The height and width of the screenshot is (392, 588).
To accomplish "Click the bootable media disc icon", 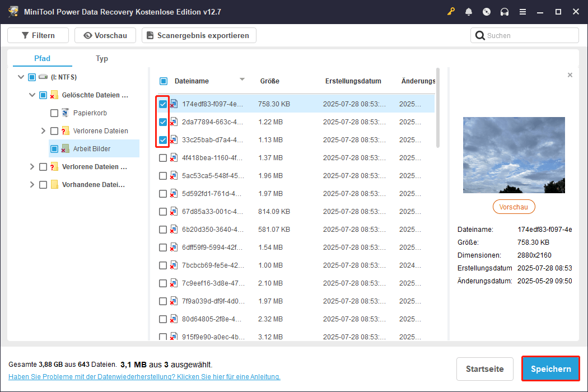I will pyautogui.click(x=487, y=11).
